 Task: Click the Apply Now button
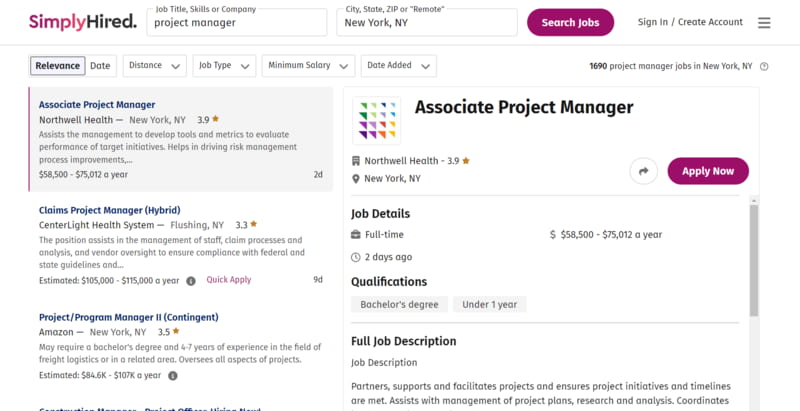point(708,171)
